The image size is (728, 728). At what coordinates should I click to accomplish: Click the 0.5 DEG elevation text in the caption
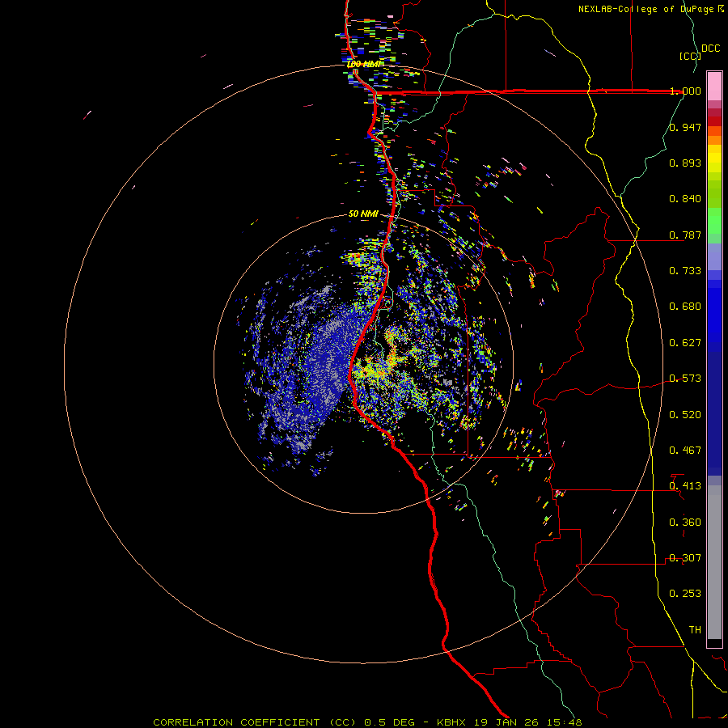click(389, 722)
